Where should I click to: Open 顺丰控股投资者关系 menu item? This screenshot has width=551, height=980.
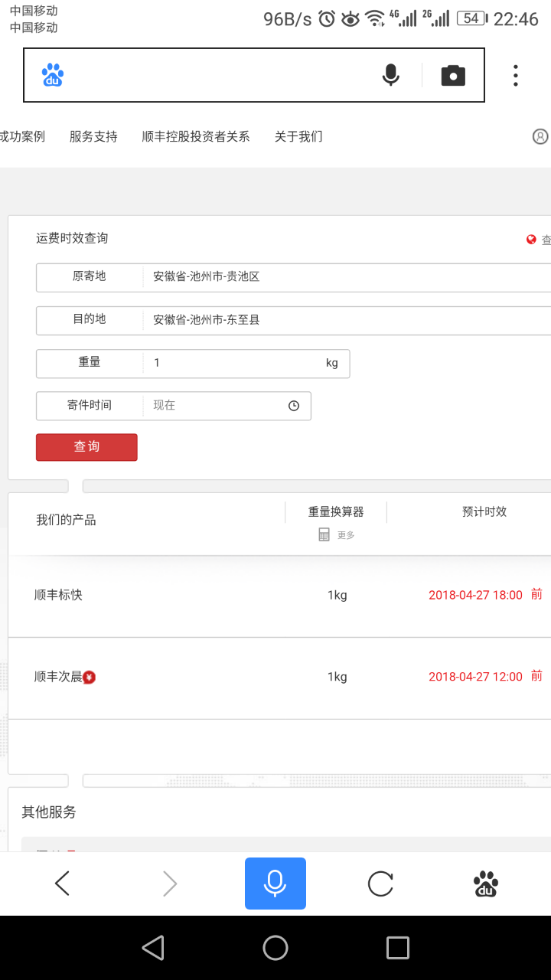click(196, 137)
